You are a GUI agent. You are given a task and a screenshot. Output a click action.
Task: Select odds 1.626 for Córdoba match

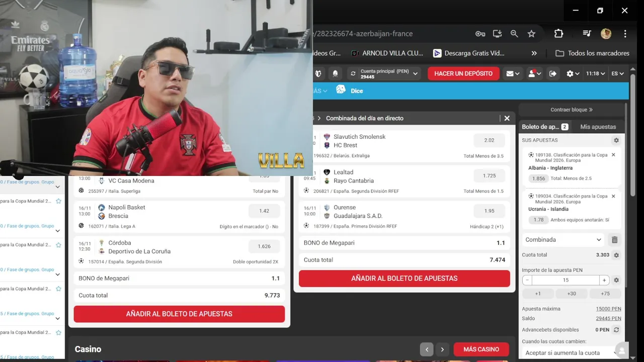264,246
